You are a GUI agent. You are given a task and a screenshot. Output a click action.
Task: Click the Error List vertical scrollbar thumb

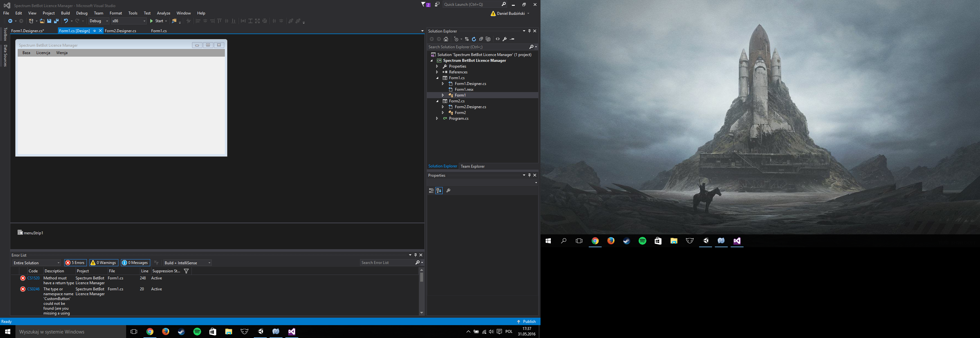421,277
